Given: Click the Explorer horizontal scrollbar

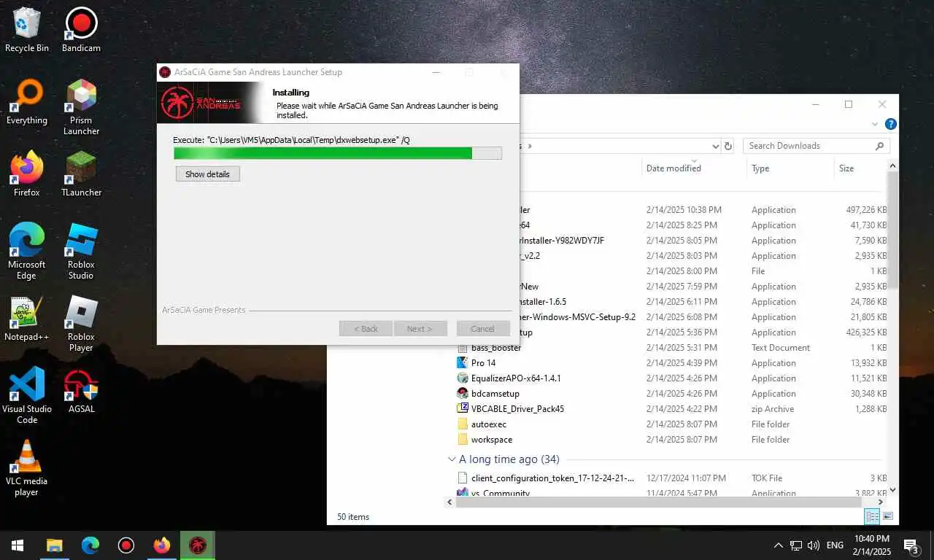Looking at the screenshot, I should click(x=659, y=502).
